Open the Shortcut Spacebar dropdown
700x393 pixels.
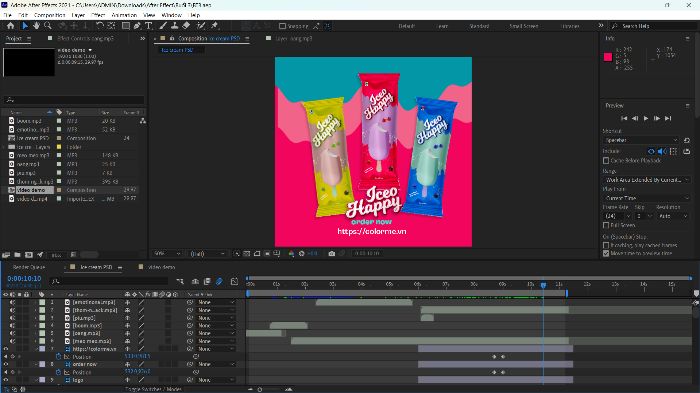[641, 140]
